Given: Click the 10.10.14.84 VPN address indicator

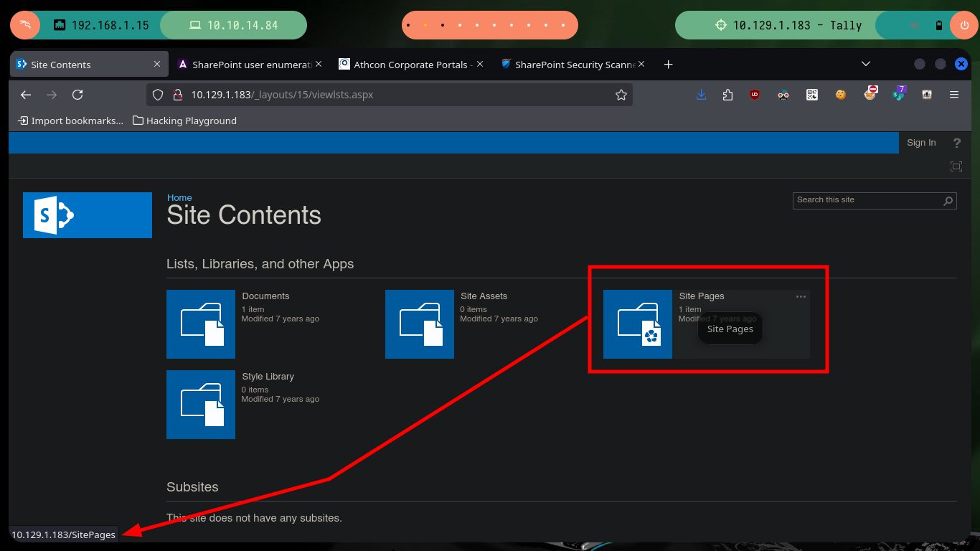Looking at the screenshot, I should pos(234,25).
